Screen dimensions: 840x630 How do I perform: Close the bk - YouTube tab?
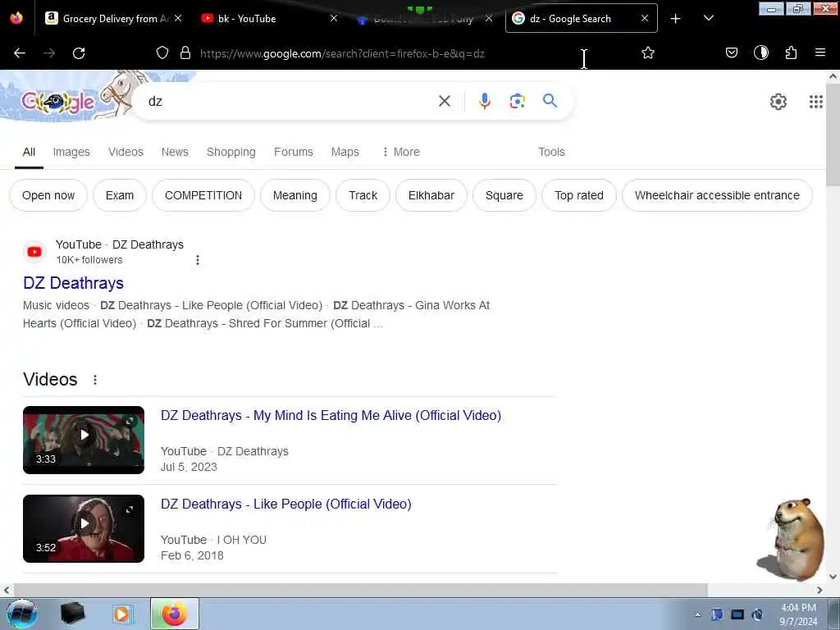334,18
